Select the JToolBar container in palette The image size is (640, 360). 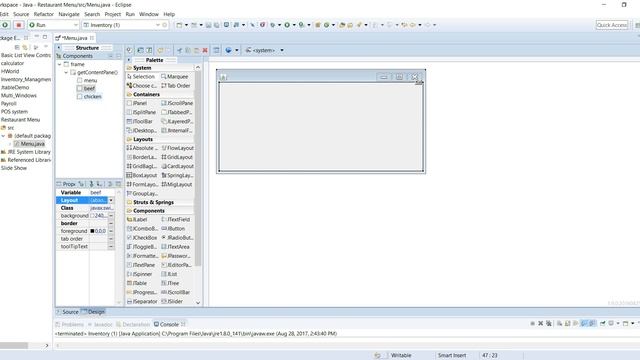click(140, 122)
